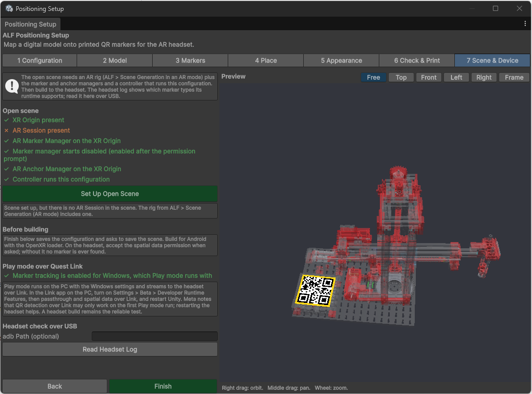532x394 pixels.
Task: Switch preview to Left view
Action: pos(456,77)
